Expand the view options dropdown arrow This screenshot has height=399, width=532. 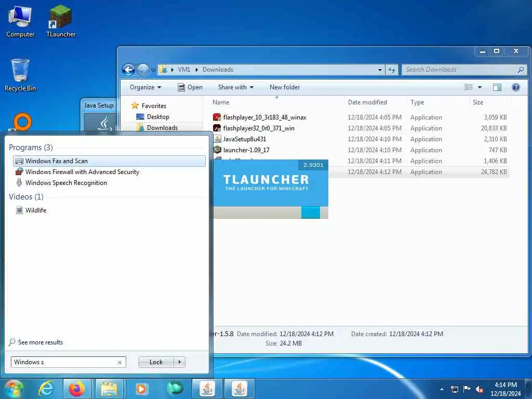[480, 87]
